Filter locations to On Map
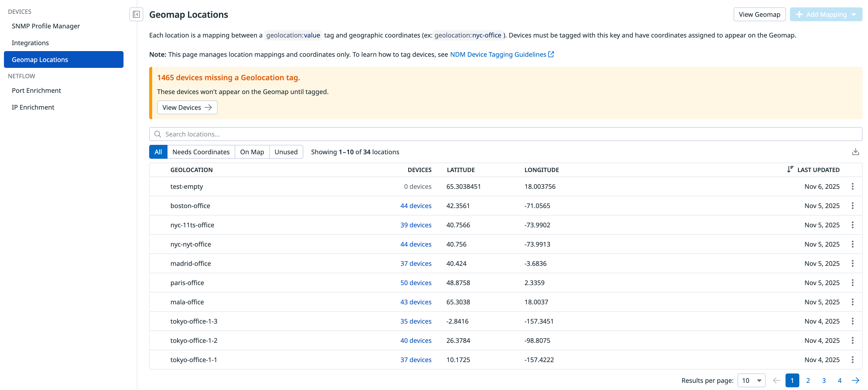This screenshot has height=390, width=868. tap(252, 152)
